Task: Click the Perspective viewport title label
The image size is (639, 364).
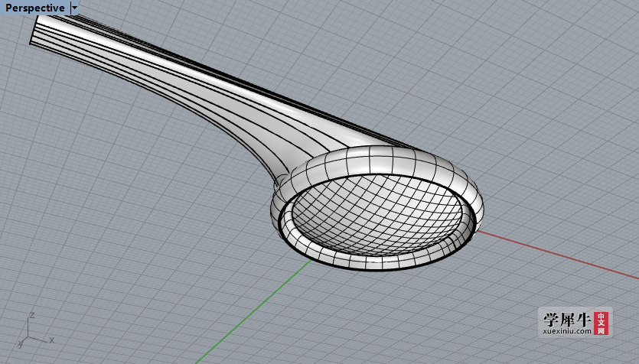Action: [x=35, y=8]
